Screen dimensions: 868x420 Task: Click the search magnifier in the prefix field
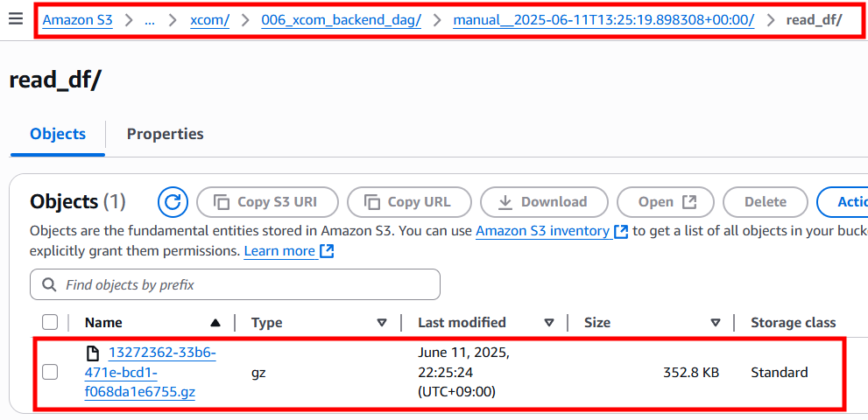click(x=49, y=285)
